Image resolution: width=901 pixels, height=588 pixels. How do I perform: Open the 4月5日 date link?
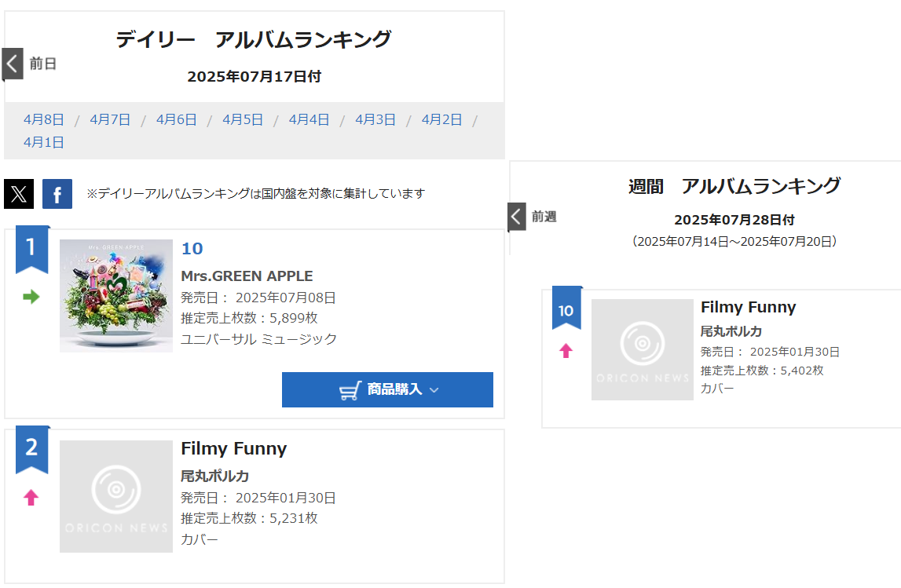point(243,119)
